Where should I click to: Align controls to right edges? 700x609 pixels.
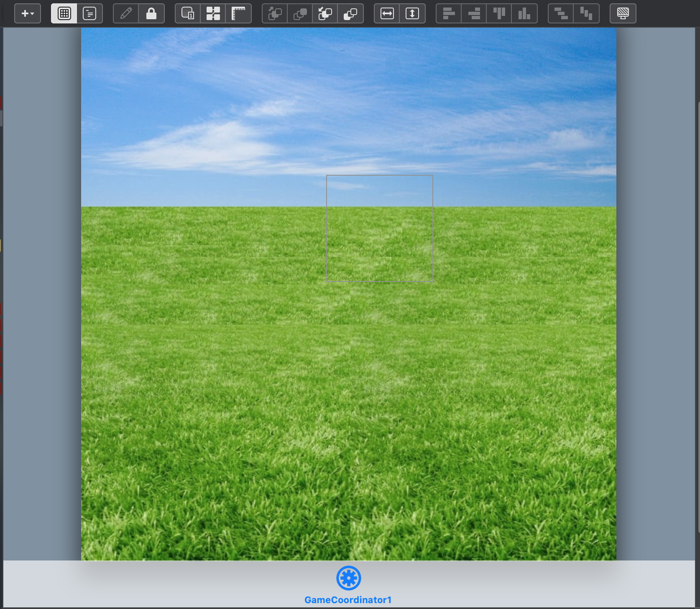point(474,13)
